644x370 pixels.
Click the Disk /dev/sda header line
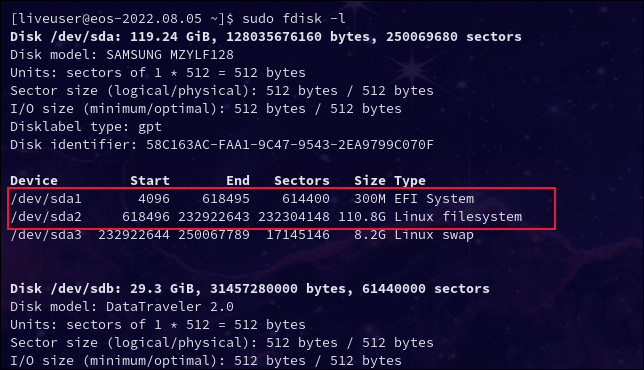click(x=266, y=37)
